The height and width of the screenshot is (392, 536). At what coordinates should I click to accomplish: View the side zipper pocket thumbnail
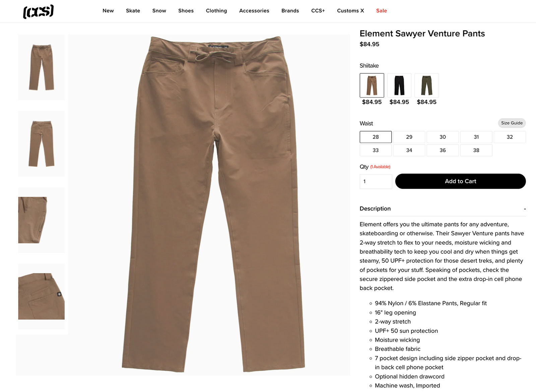click(x=41, y=220)
